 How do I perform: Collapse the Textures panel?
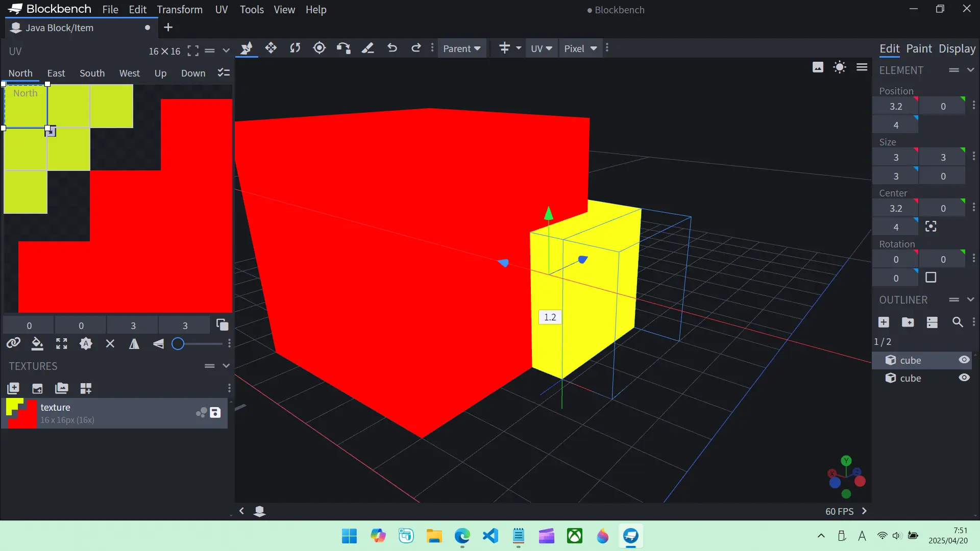226,366
